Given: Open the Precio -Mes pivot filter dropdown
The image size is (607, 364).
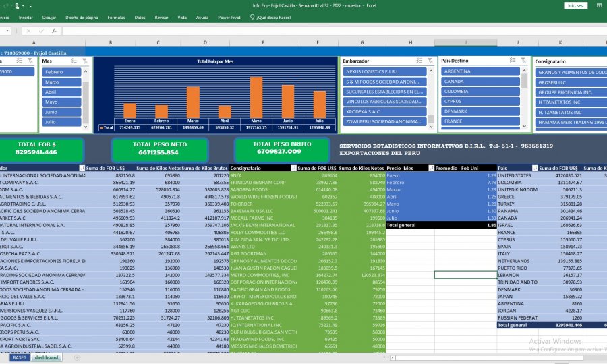Looking at the screenshot, I should (x=431, y=168).
